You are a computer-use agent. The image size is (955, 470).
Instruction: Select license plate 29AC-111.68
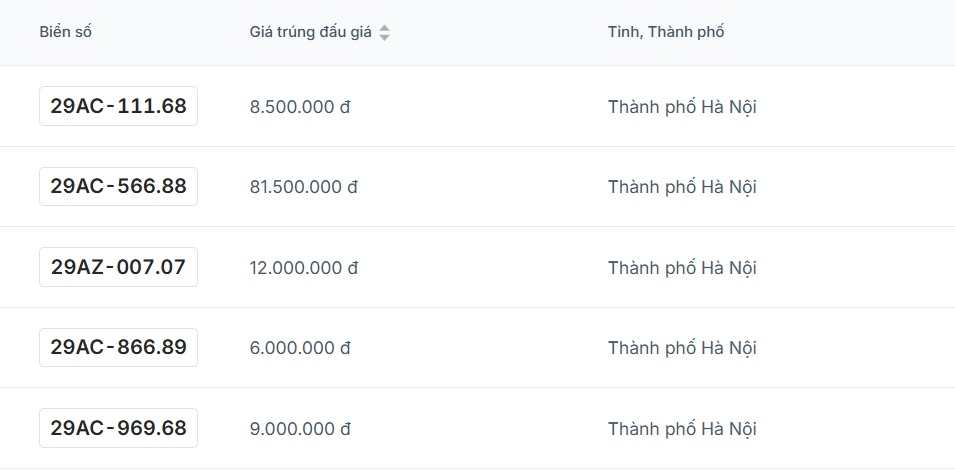tap(118, 106)
